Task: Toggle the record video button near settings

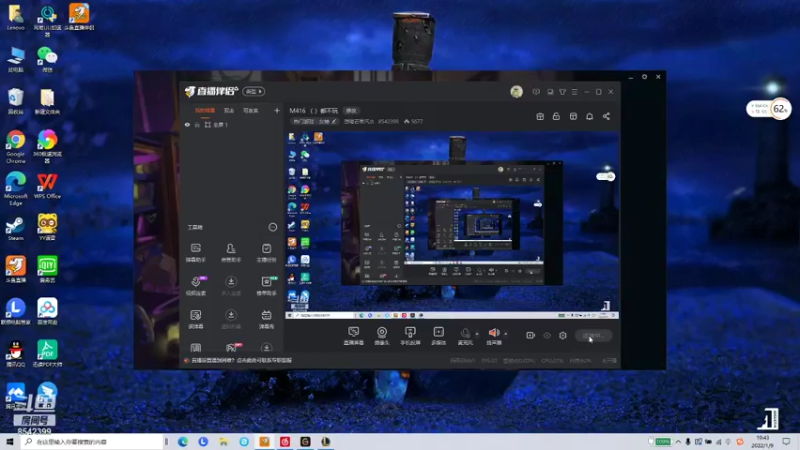Action: (531, 335)
